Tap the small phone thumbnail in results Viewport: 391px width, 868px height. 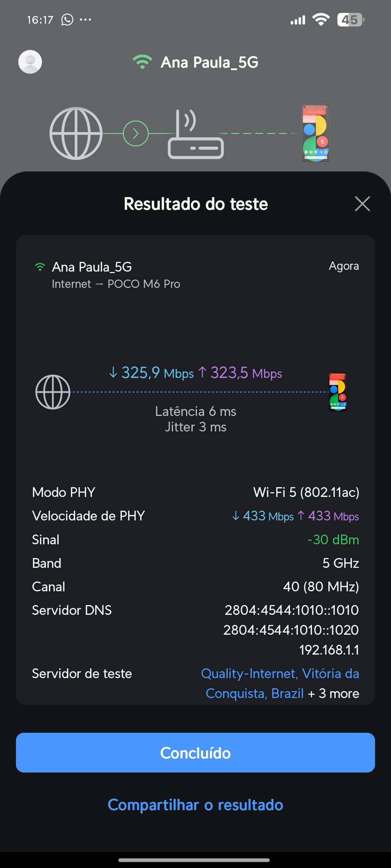point(338,392)
